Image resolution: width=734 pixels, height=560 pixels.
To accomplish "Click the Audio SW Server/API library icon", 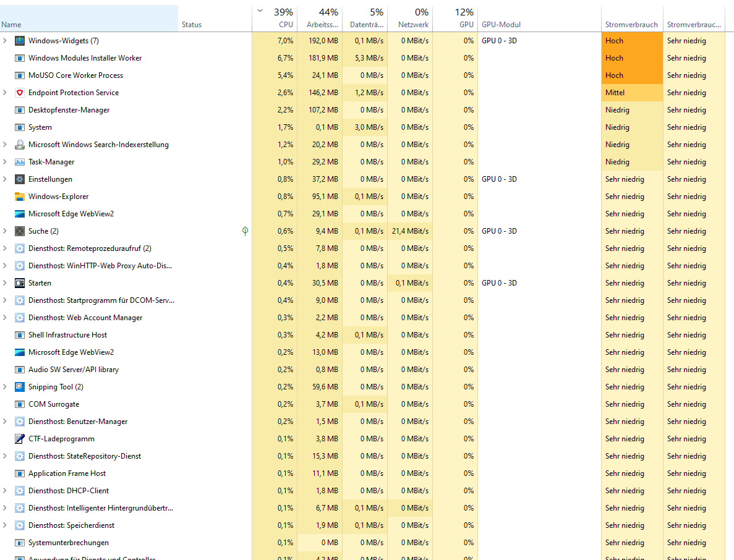I will tap(20, 370).
